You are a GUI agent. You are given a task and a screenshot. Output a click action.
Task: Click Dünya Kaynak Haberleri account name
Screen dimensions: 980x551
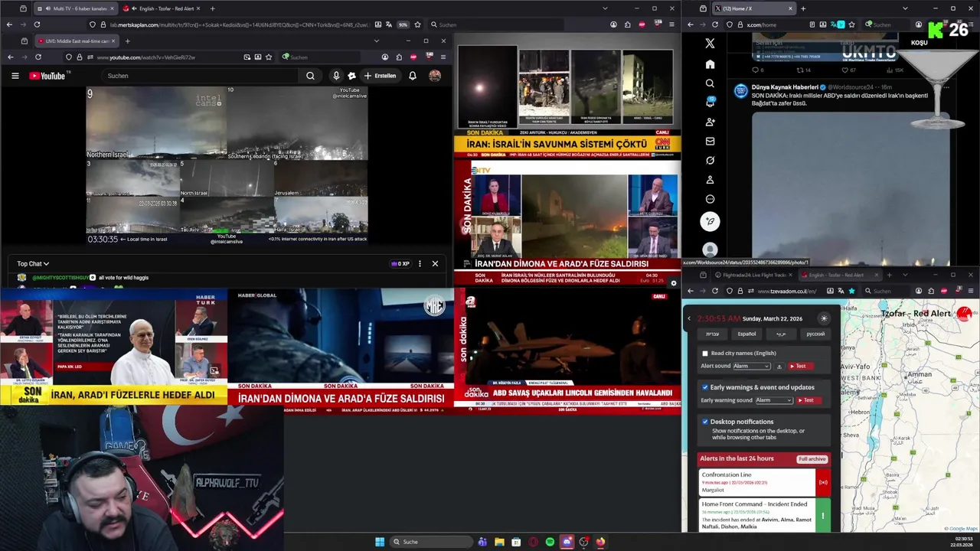785,87
